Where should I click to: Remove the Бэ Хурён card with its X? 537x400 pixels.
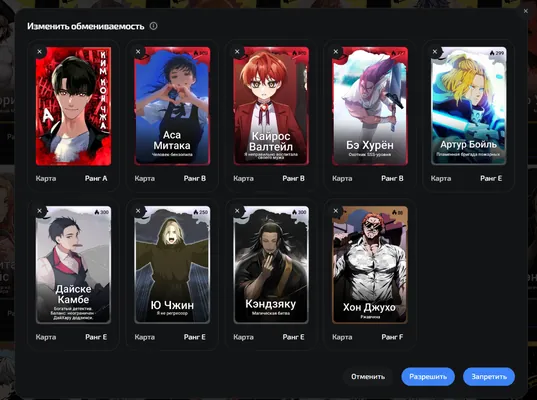(x=336, y=51)
